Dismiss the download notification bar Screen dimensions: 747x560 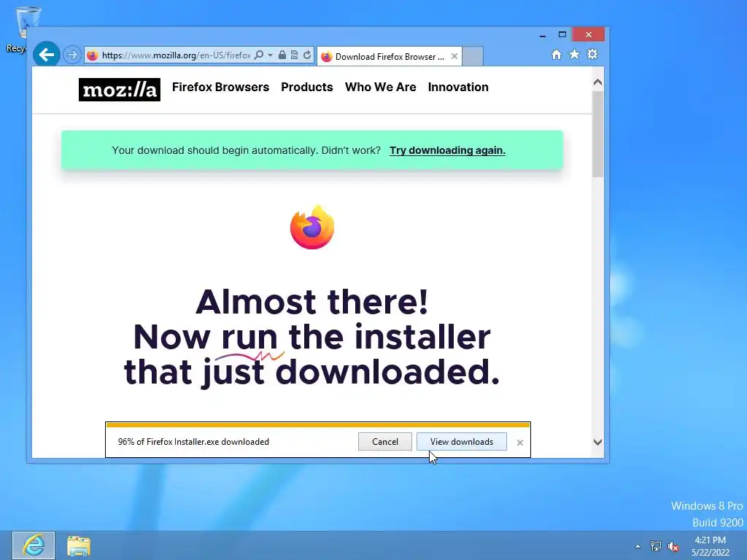pos(519,443)
